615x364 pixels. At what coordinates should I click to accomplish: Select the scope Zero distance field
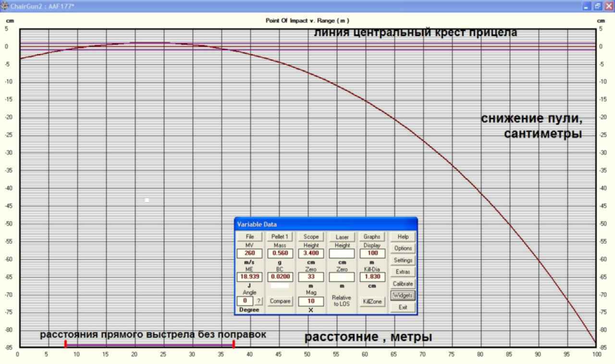tap(311, 277)
